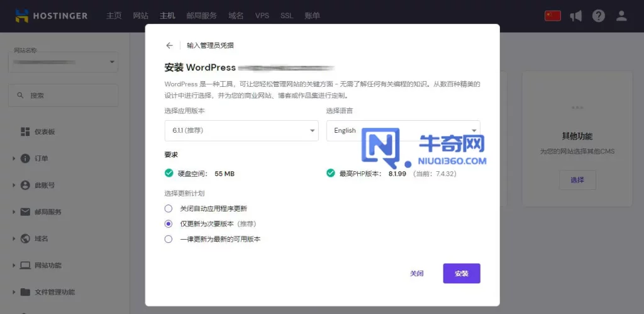This screenshot has height=314, width=644.
Task: Expand the 订单 sidebar section arrow
Action: (x=14, y=158)
